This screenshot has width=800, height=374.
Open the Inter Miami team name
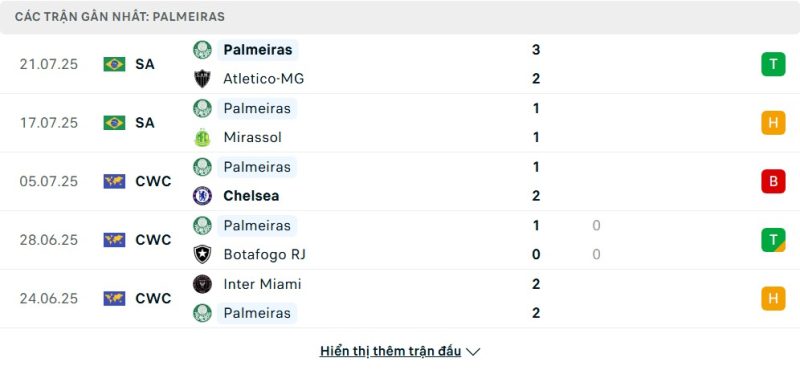coord(262,284)
